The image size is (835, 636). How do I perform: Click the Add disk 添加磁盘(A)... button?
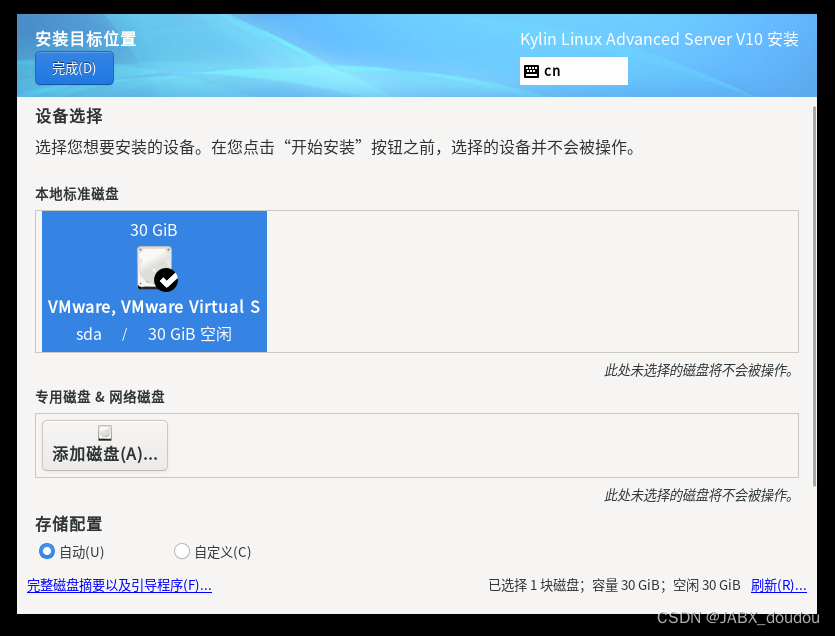[105, 445]
